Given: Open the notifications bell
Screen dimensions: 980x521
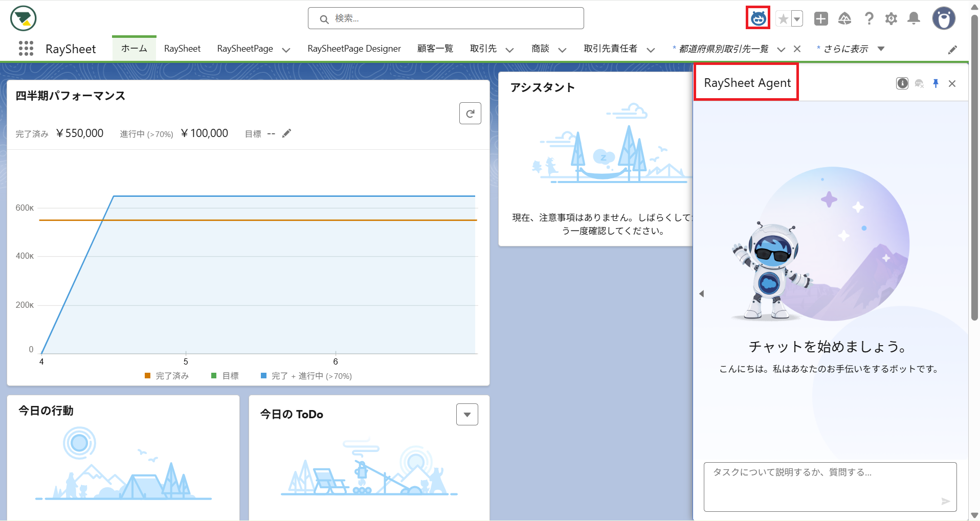Looking at the screenshot, I should [x=914, y=19].
